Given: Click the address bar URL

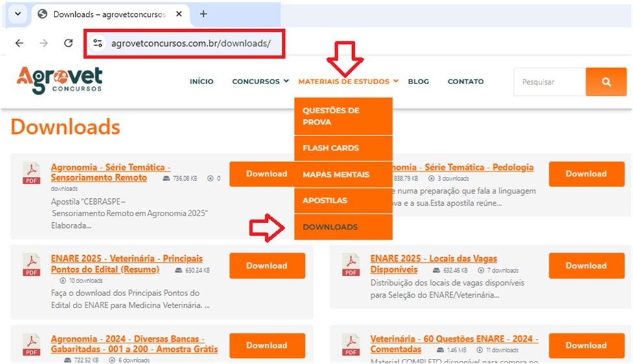Looking at the screenshot, I should pyautogui.click(x=191, y=43).
